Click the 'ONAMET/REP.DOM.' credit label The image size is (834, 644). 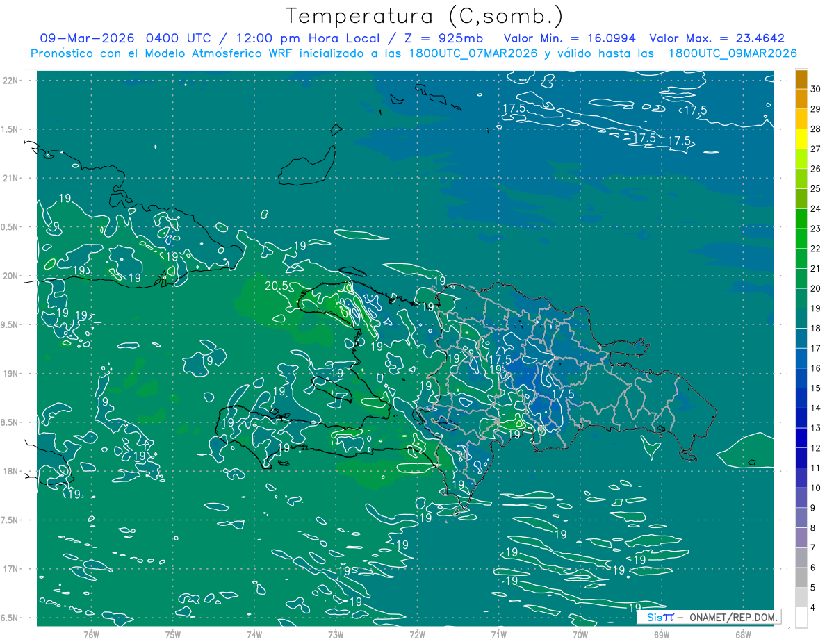[x=732, y=617]
